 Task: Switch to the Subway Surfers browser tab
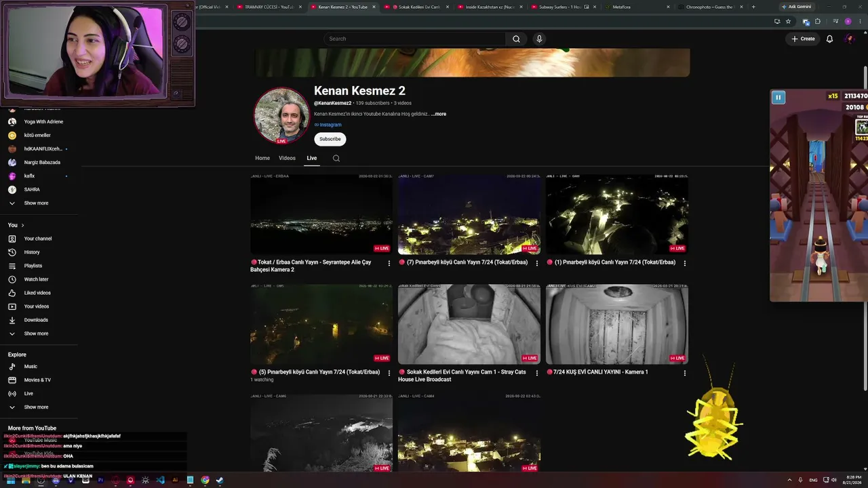(564, 7)
